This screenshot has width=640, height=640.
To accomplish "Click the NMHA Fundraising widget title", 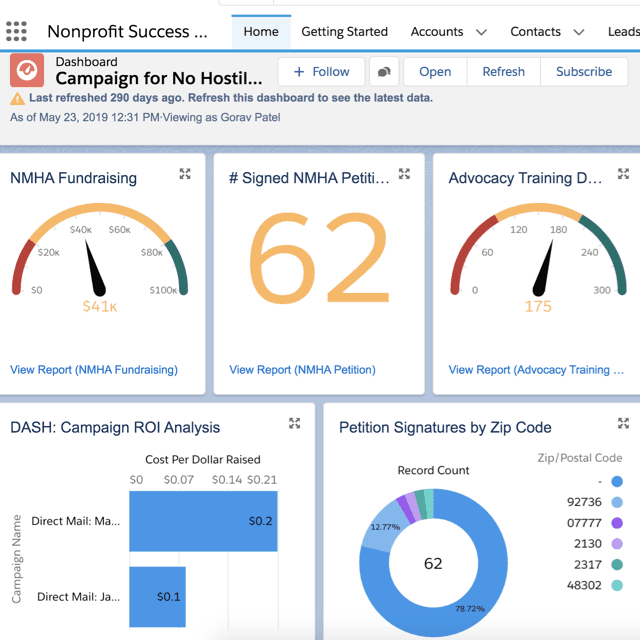I will pyautogui.click(x=73, y=178).
